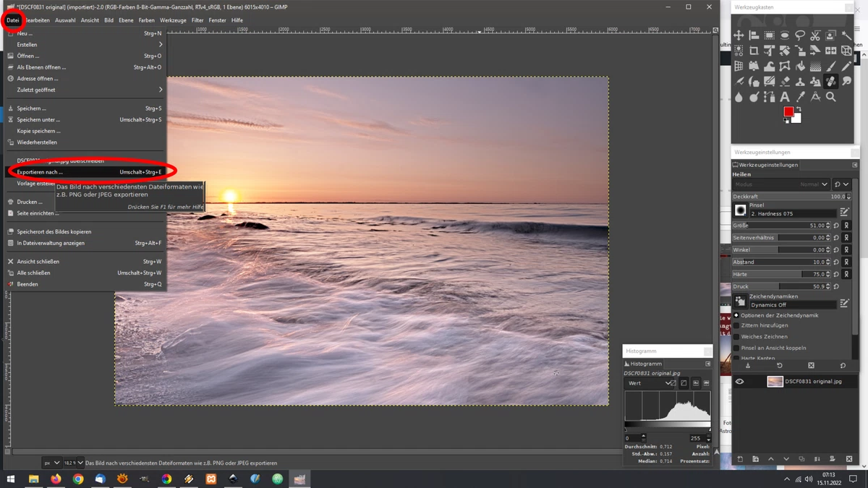Swap foreground and background colors arrow
This screenshot has width=868, height=488.
pyautogui.click(x=799, y=108)
